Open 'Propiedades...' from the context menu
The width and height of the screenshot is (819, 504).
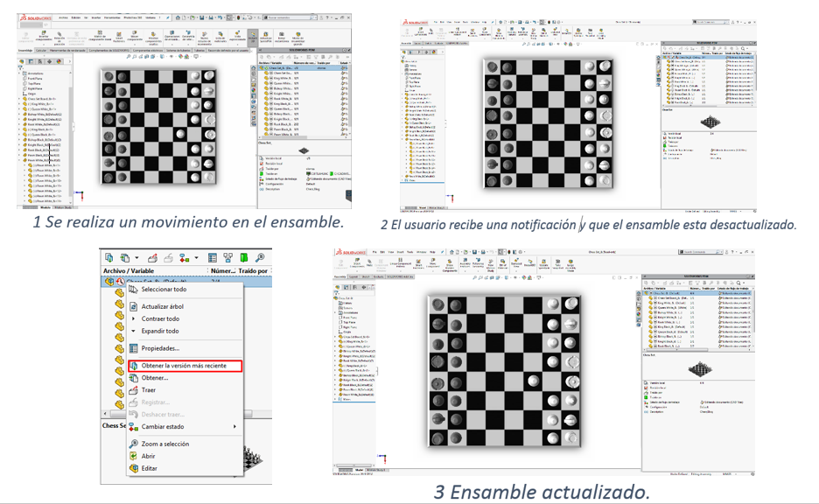click(185, 348)
